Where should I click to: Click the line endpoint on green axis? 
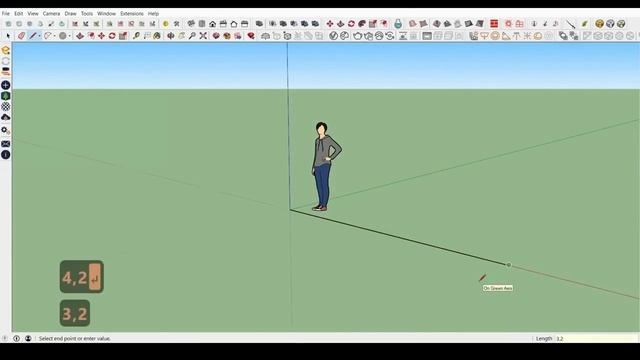[509, 265]
